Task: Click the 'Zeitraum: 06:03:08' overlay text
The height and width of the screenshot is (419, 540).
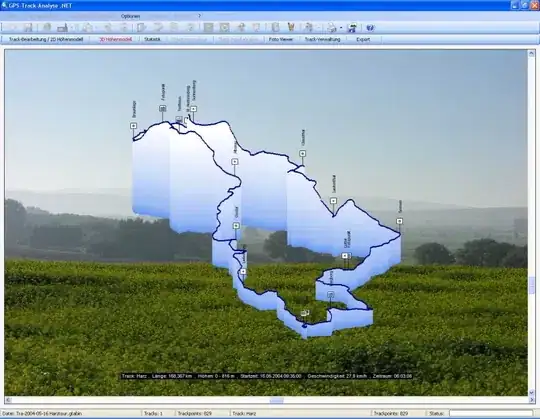Action: pos(392,376)
